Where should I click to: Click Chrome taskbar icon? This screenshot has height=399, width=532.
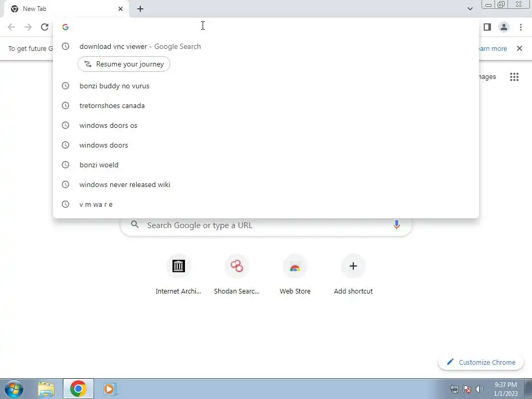click(x=78, y=389)
